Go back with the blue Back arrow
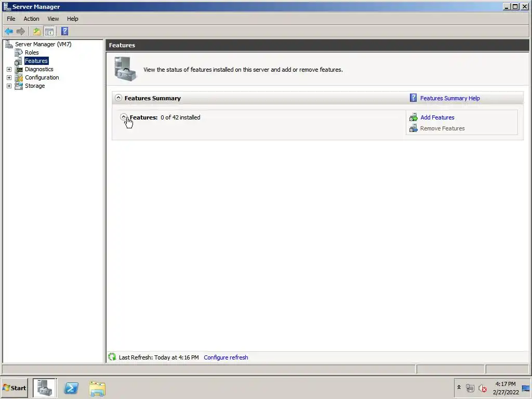 click(x=9, y=32)
